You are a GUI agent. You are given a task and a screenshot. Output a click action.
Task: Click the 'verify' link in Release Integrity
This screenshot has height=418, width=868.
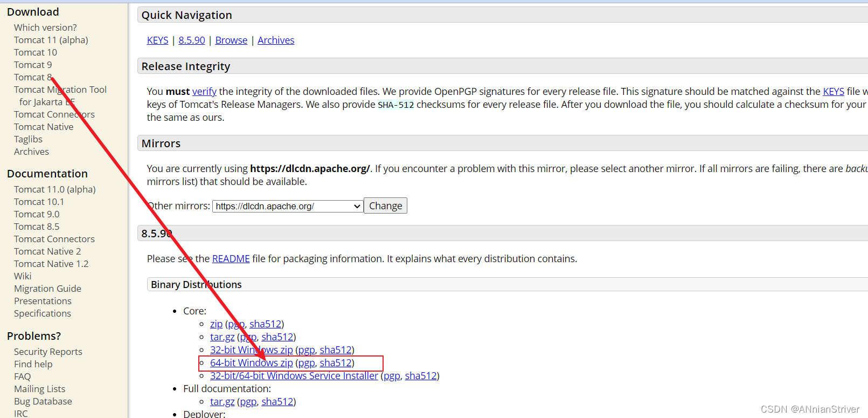pyautogui.click(x=204, y=92)
